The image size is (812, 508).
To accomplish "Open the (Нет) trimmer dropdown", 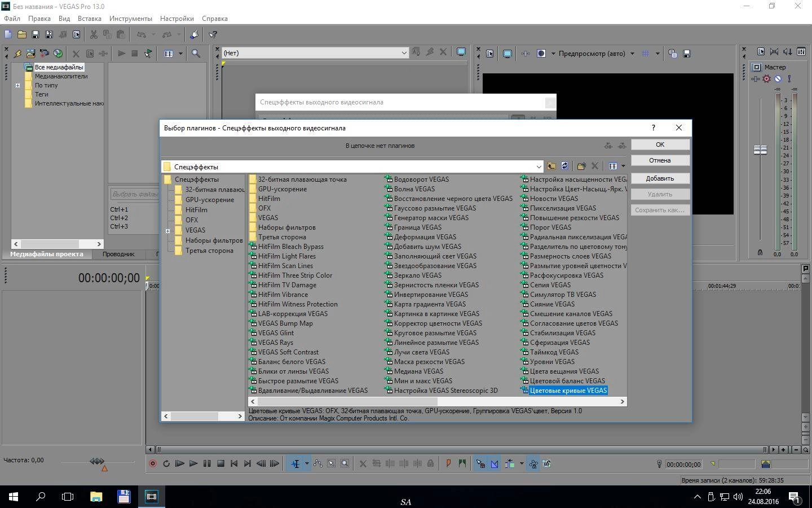I will [x=404, y=53].
